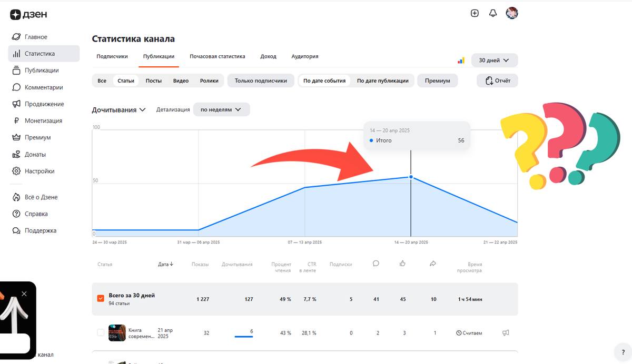This screenshot has width=632, height=364.
Task: Click the Процент чтения column header
Action: [x=281, y=267]
